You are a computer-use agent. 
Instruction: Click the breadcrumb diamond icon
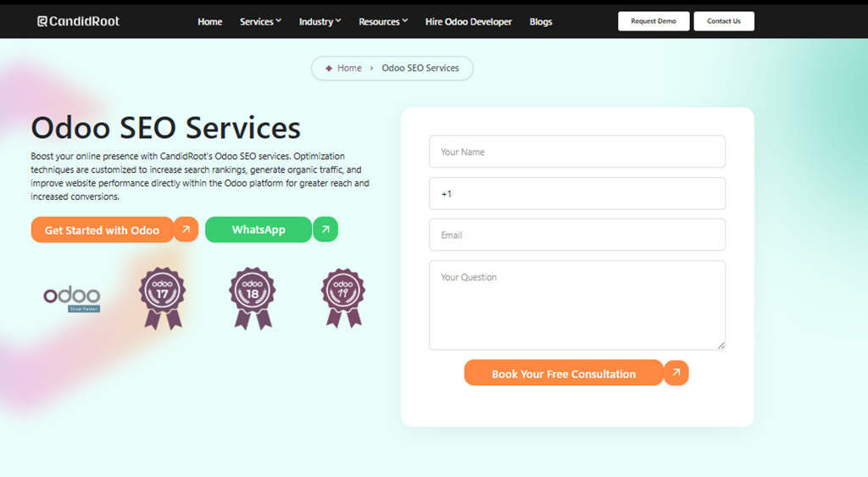(x=329, y=68)
